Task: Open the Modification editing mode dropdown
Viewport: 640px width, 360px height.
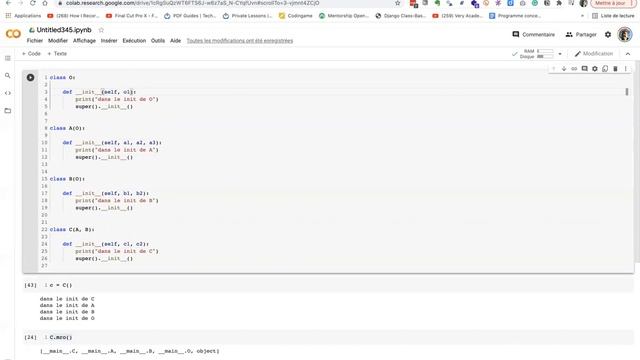Action: [594, 53]
